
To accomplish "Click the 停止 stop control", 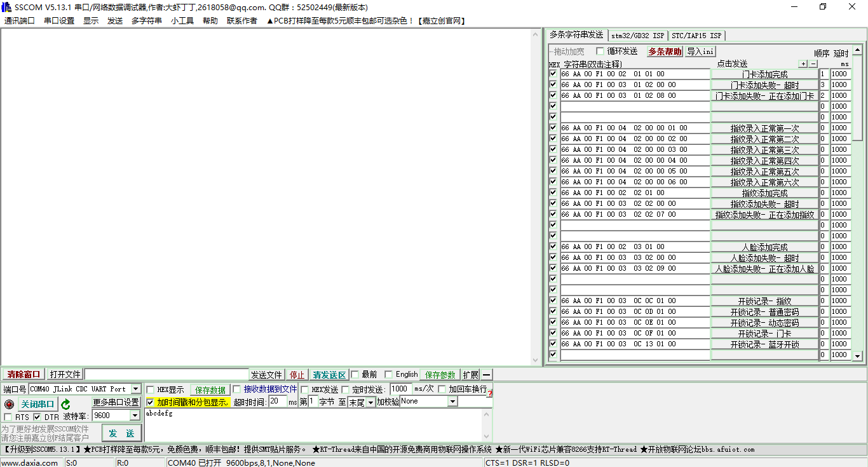I will coord(297,374).
